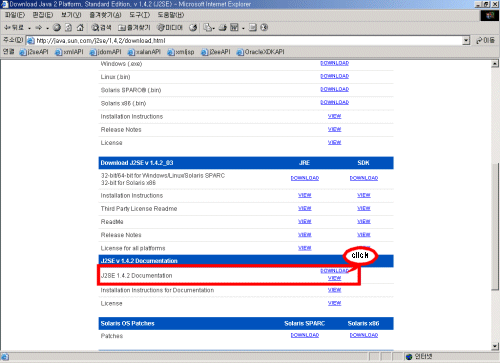Open the 도구(T) Tools menu
Image resolution: width=500 pixels, height=363 pixels.
[140, 15]
